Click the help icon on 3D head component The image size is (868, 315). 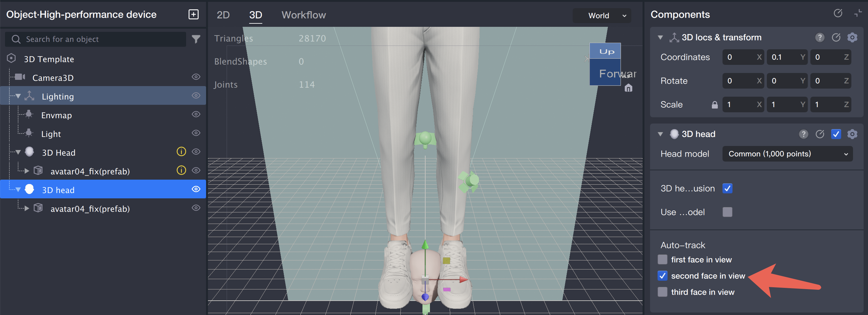(804, 134)
